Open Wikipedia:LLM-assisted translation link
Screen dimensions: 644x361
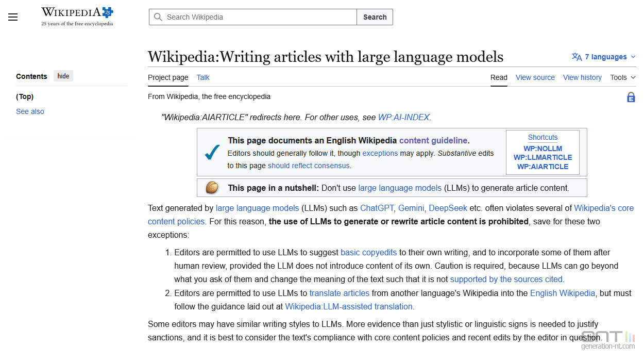click(x=349, y=306)
